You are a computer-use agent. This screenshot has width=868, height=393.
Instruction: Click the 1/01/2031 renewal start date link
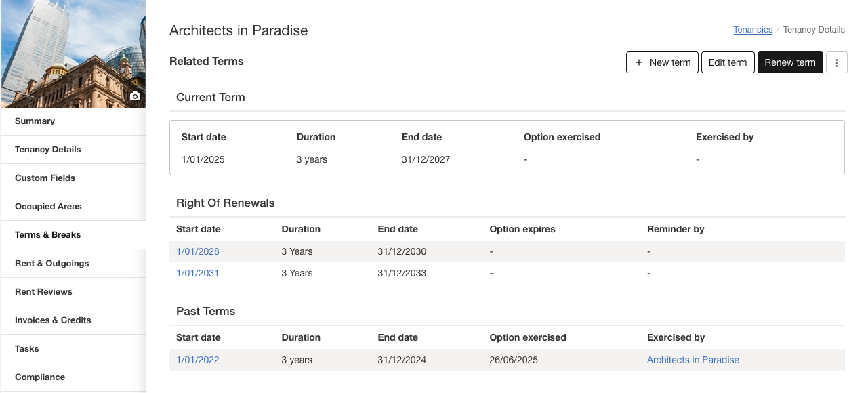[x=198, y=273]
